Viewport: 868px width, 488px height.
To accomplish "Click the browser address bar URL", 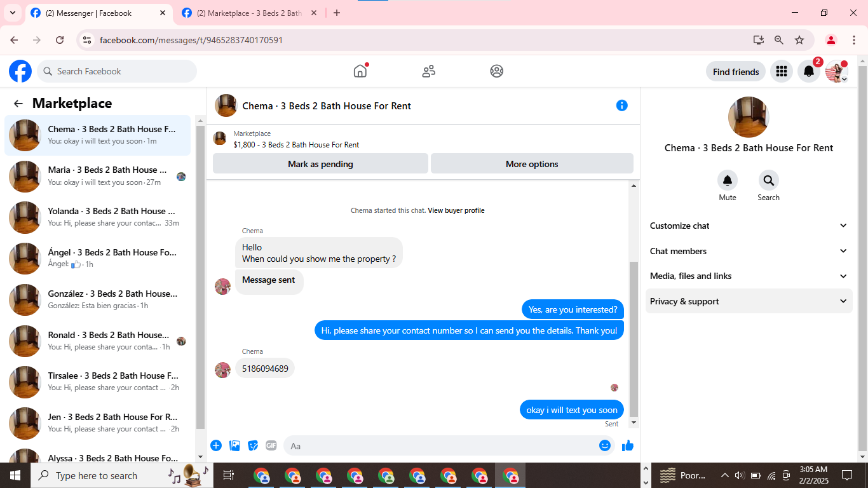I will point(191,40).
